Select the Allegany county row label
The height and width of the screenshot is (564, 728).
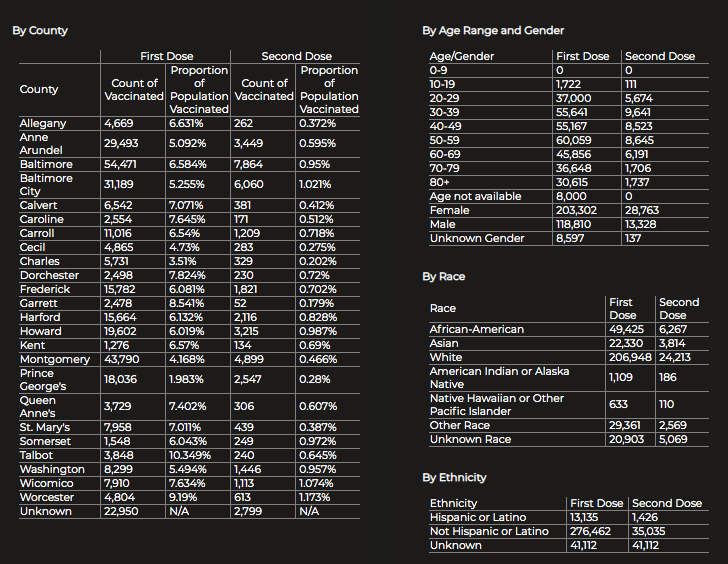click(x=43, y=124)
